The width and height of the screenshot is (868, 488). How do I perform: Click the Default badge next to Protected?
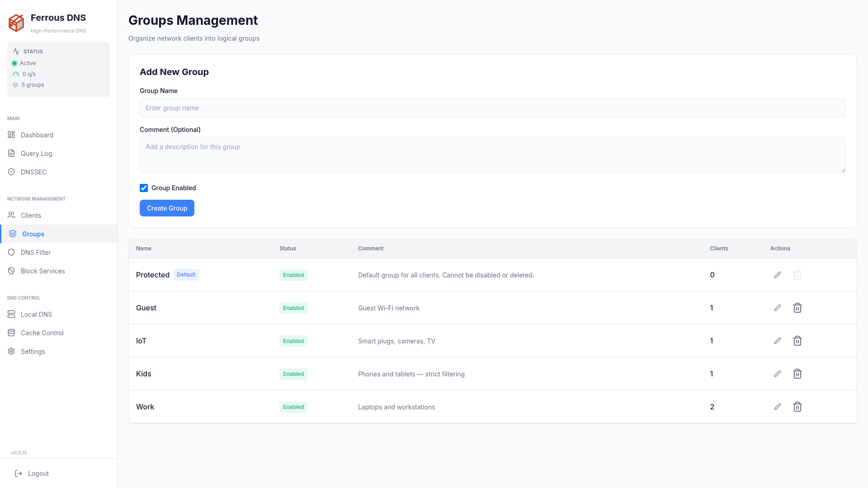point(186,275)
